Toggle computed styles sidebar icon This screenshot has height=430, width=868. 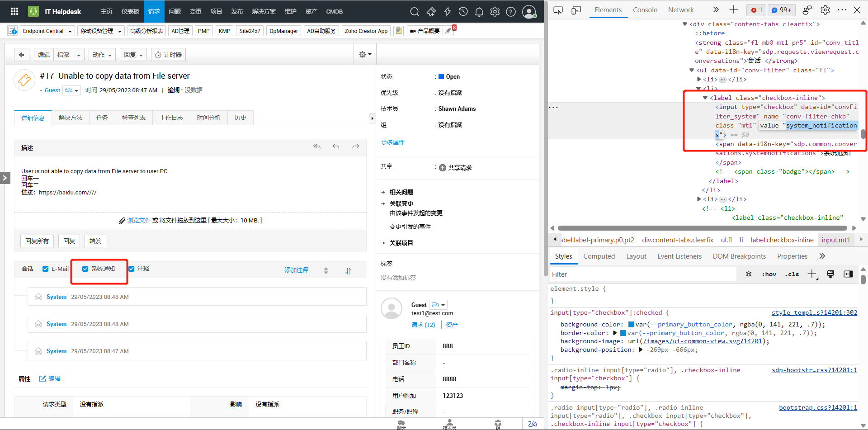coord(848,274)
